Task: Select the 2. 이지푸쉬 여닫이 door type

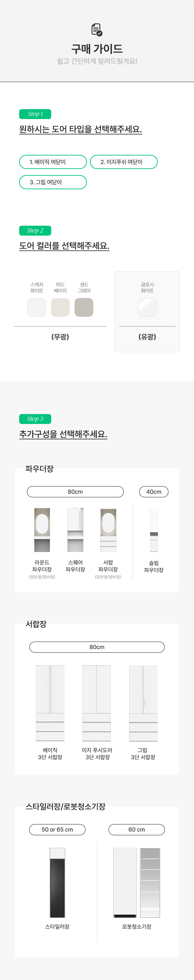Action: pyautogui.click(x=123, y=162)
